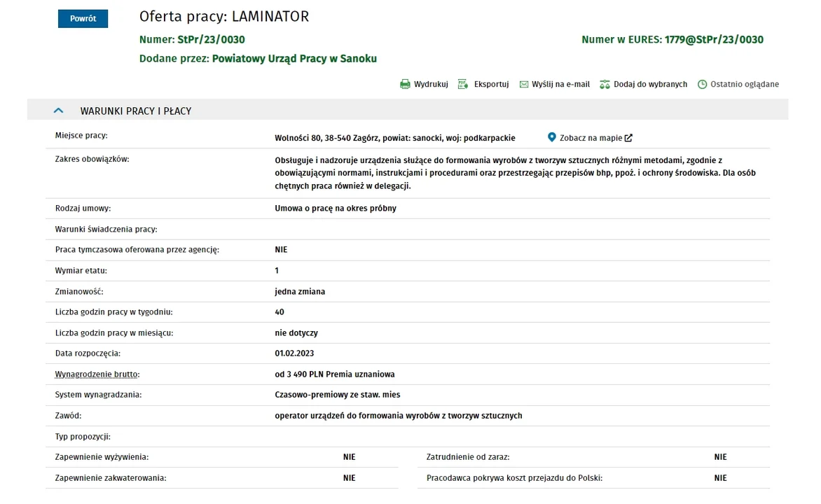Click the salary od 3 490 PLN Premia uznaniowa
This screenshot has height=504, width=821.
pos(335,374)
